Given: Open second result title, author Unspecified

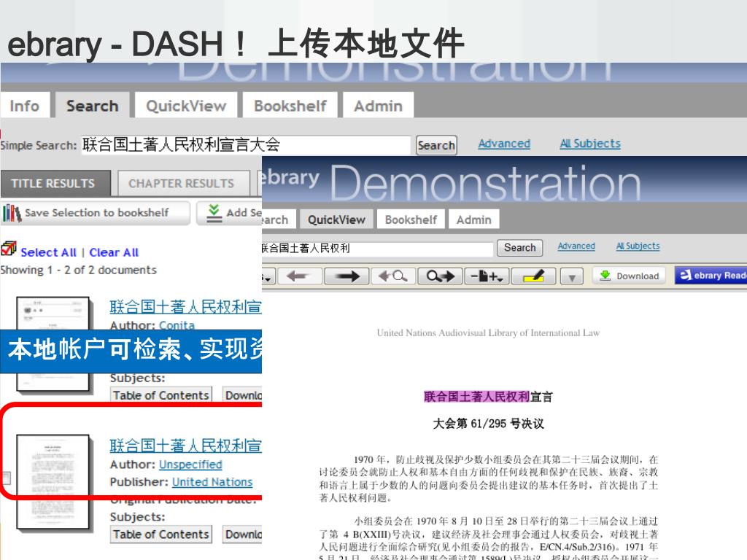Looking at the screenshot, I should (185, 446).
